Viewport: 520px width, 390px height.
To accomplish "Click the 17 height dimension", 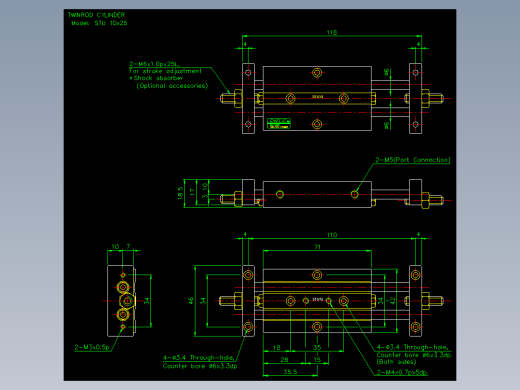I will coord(192,192).
